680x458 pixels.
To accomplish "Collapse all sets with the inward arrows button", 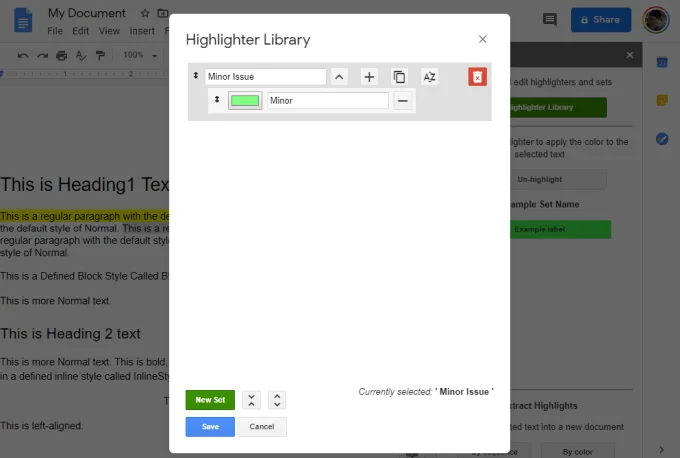I will 251,400.
